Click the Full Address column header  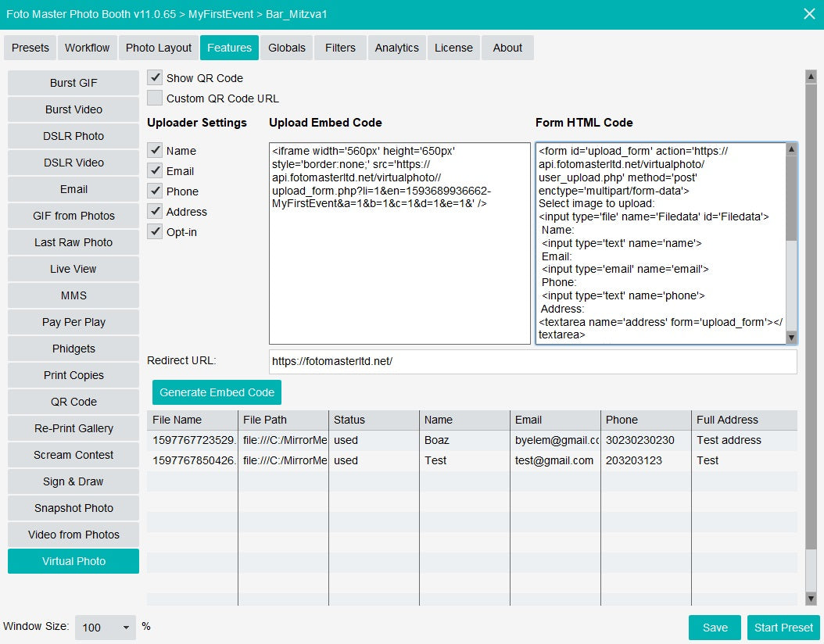[744, 420]
